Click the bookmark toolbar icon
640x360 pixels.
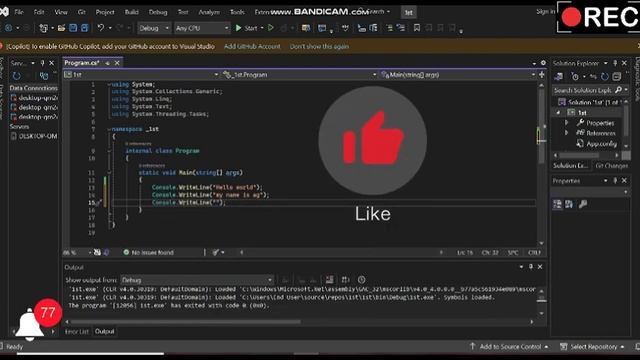tap(417, 28)
